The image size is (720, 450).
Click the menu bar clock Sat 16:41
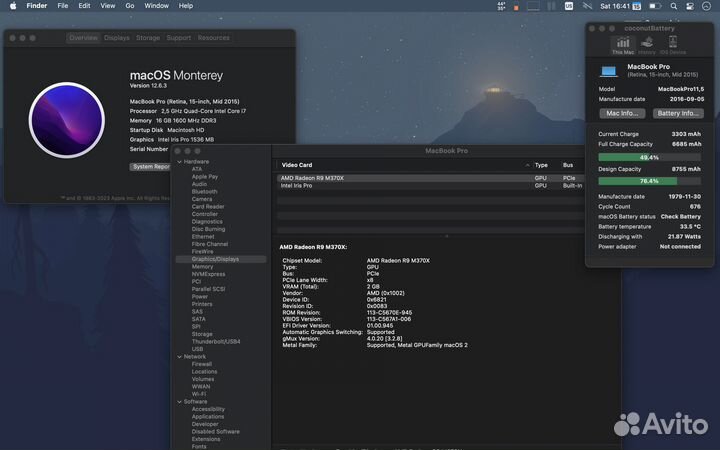coord(615,6)
